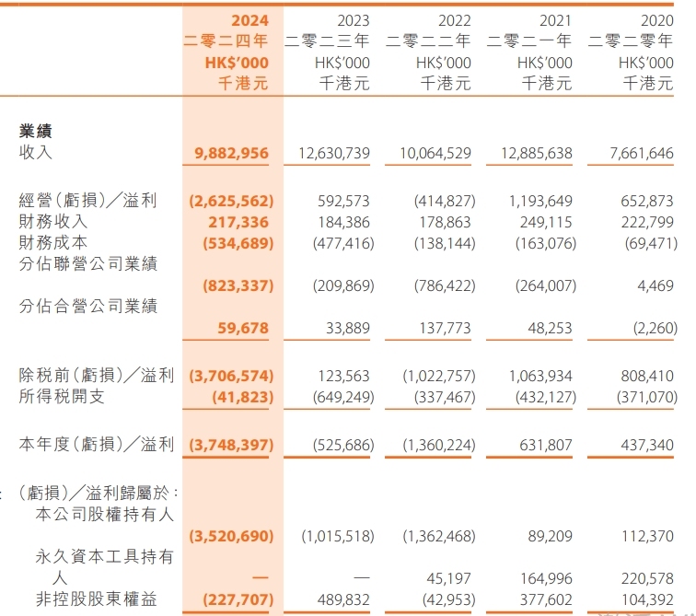
Task: Click the 2021 revenue figure 12,885,638
Action: coord(536,153)
